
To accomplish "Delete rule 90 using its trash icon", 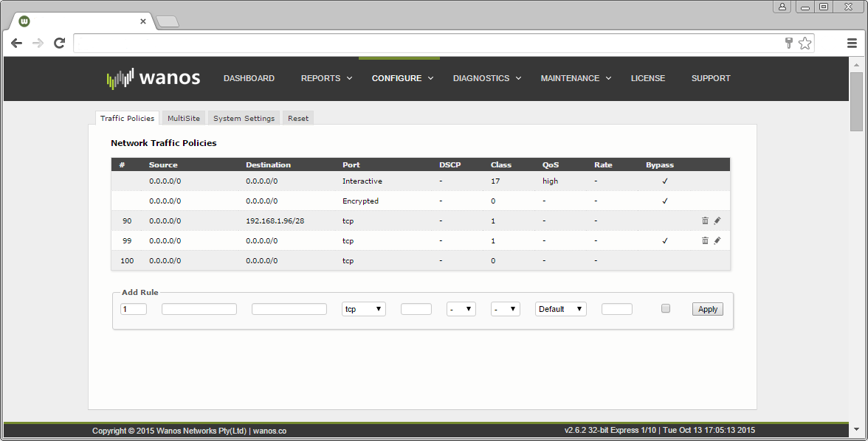I will (705, 220).
